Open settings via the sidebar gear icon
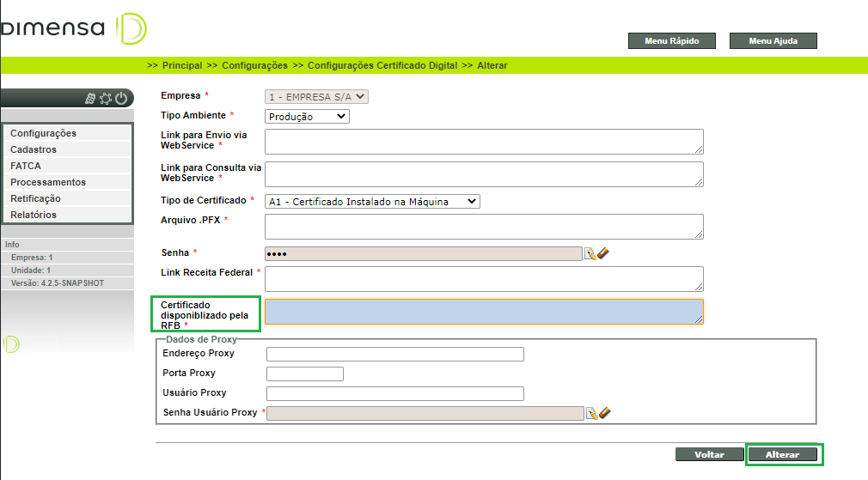The height and width of the screenshot is (480, 868). click(x=106, y=99)
